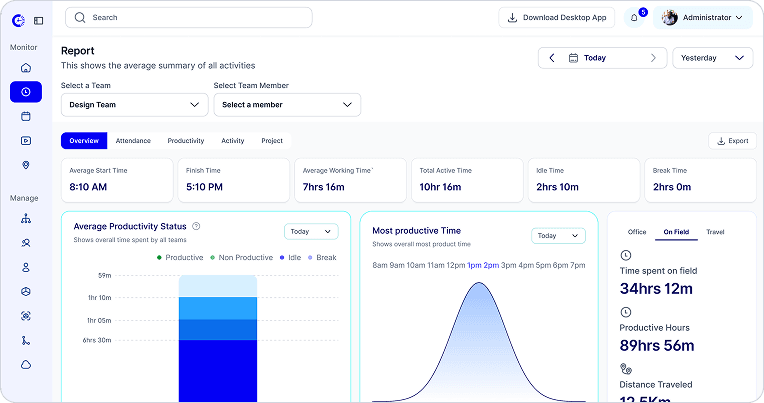Click the help icon beside Average Productivity Status
764x403 pixels.
pos(196,226)
